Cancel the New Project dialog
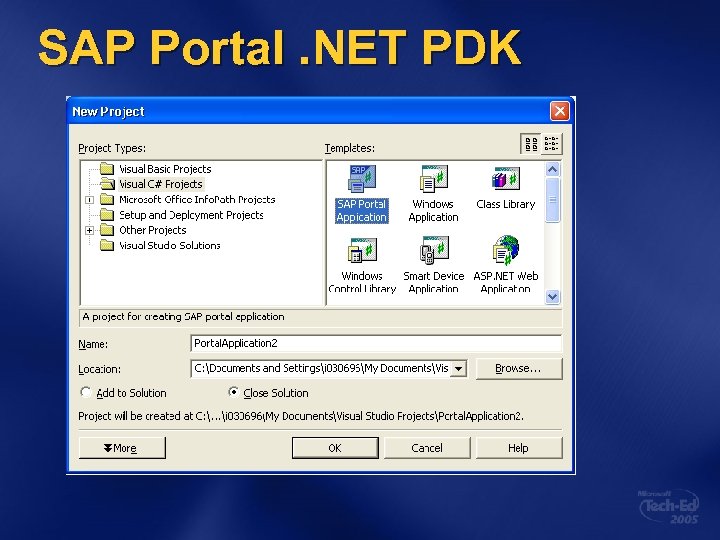Image resolution: width=720 pixels, height=540 pixels. (x=427, y=448)
